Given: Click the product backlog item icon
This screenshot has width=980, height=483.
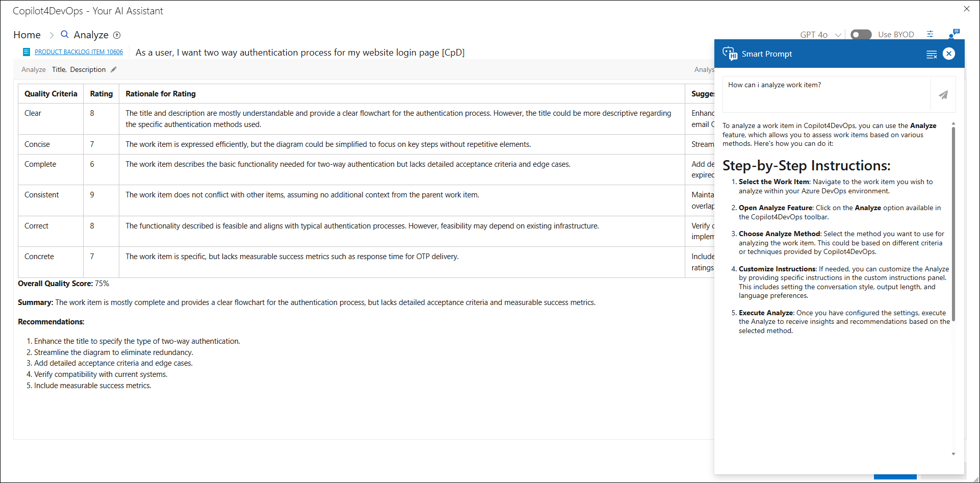Looking at the screenshot, I should point(27,52).
